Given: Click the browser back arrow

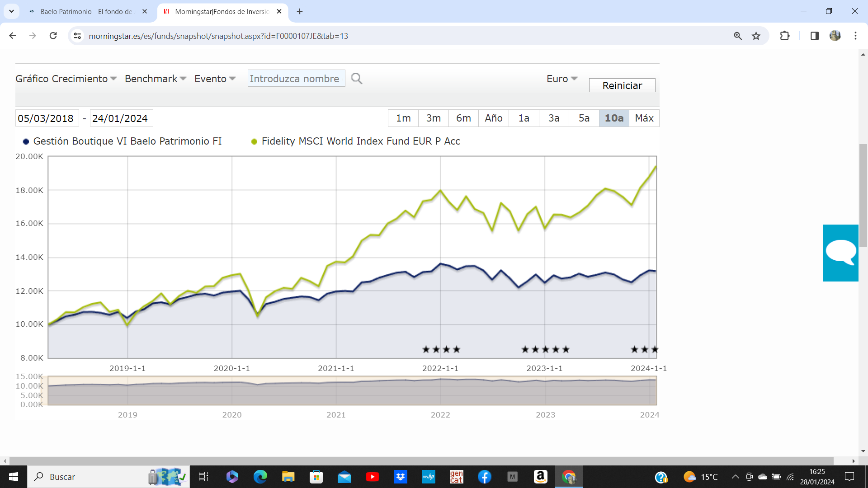Looking at the screenshot, I should pyautogui.click(x=13, y=36).
